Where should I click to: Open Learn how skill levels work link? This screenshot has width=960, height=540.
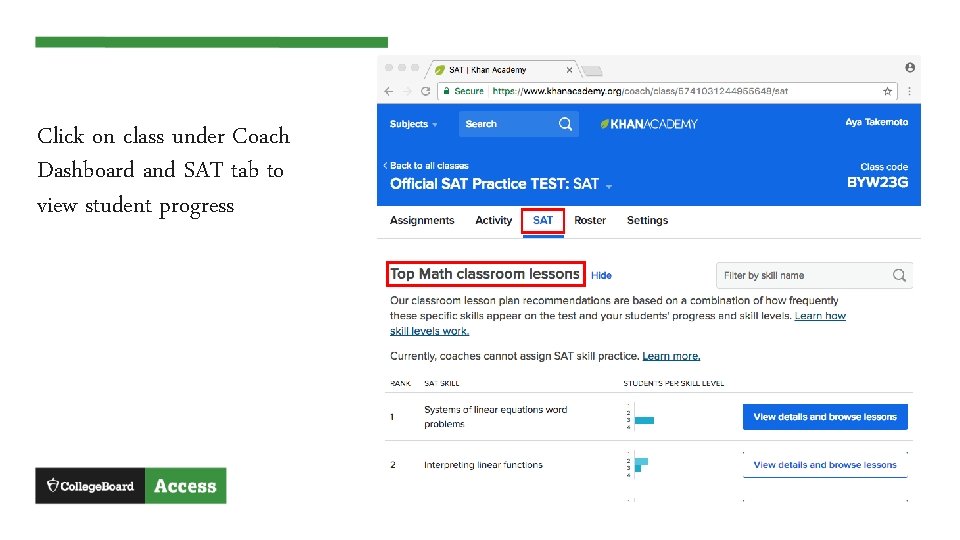coord(820,316)
